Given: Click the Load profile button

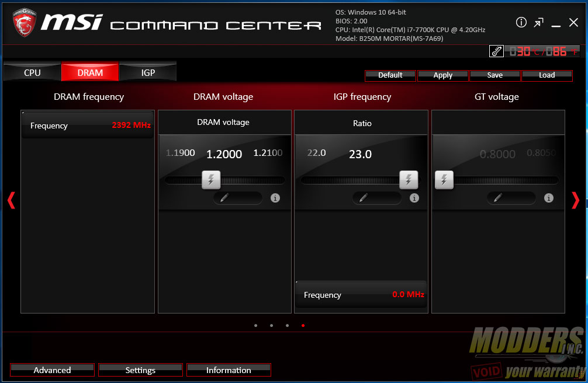Looking at the screenshot, I should pyautogui.click(x=547, y=75).
